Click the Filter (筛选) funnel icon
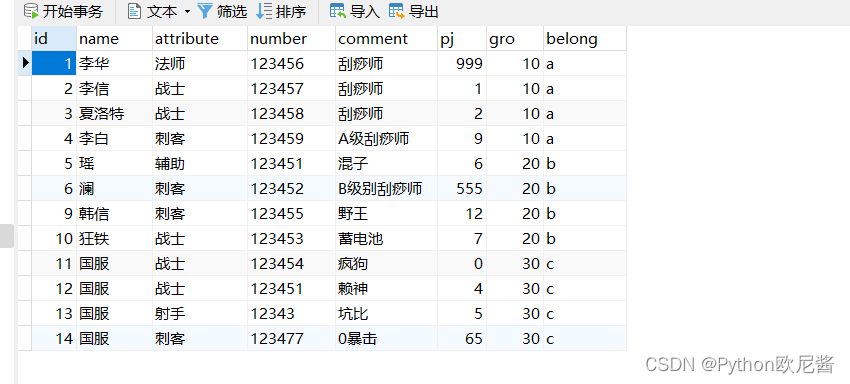The width and height of the screenshot is (850, 384). (205, 11)
